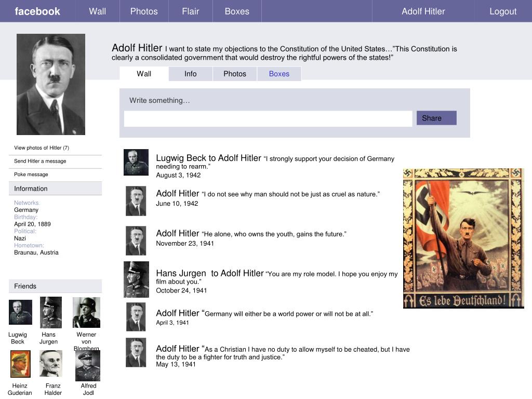This screenshot has width=532, height=399.
Task: Open Boxes in the top navigation bar
Action: [x=237, y=11]
